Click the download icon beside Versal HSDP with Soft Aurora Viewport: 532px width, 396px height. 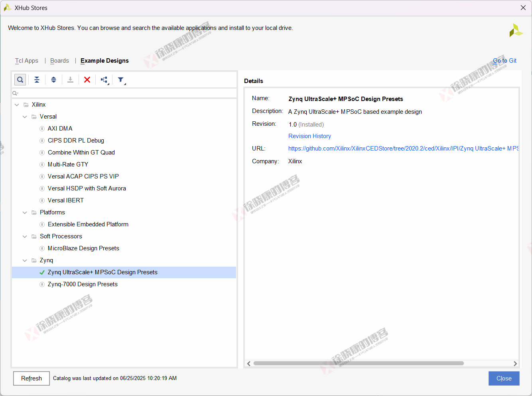point(42,188)
